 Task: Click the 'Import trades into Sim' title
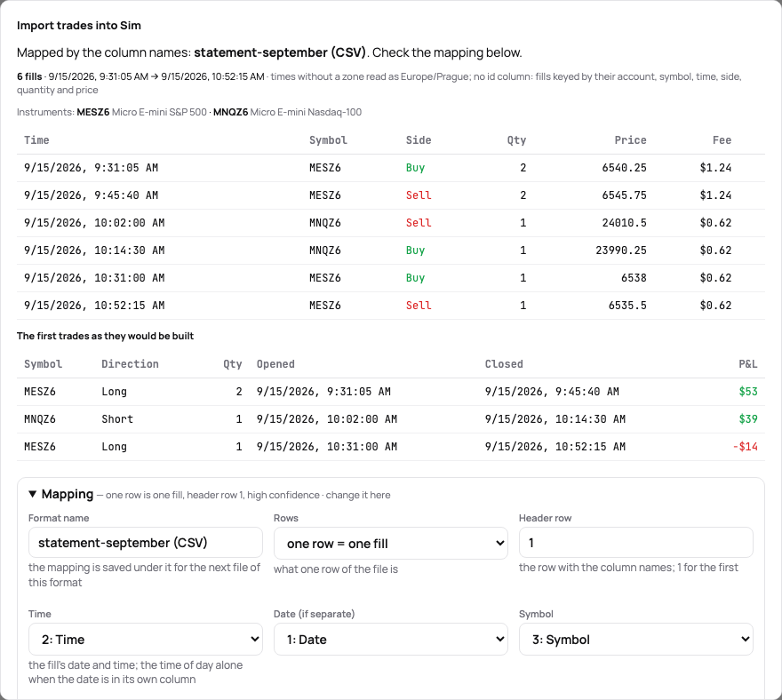tap(79, 26)
